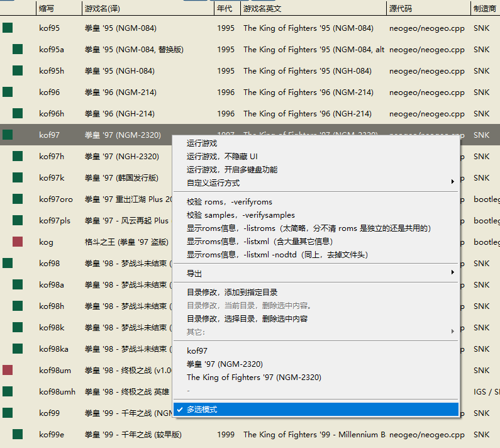
Task: Sort by the 年代 column header
Action: 228,8
